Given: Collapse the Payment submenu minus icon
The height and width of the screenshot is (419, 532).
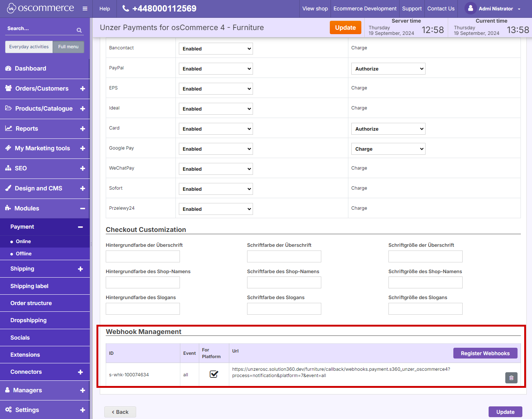Looking at the screenshot, I should coord(81,227).
